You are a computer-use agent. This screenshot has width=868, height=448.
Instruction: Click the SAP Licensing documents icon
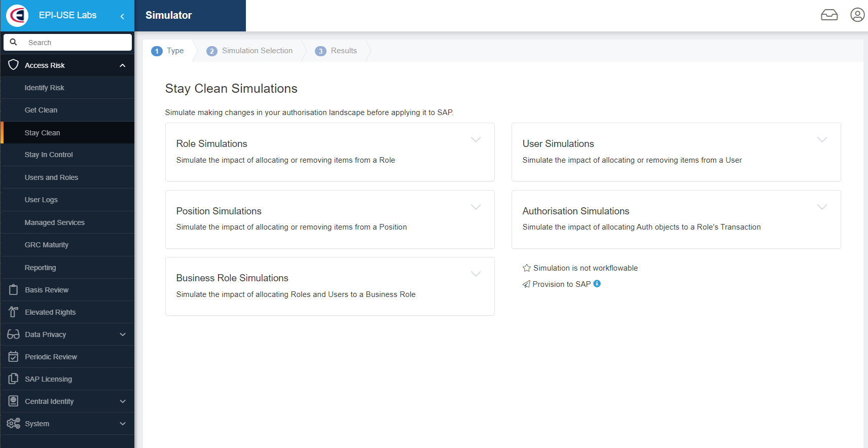point(14,379)
